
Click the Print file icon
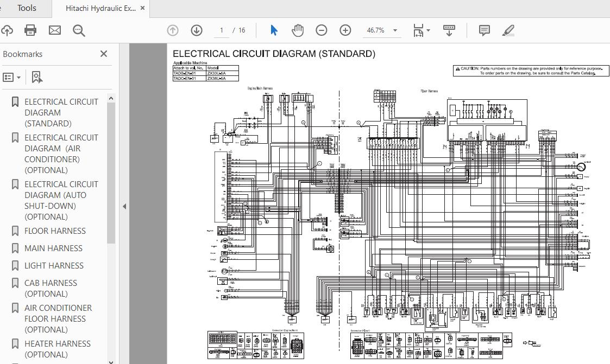coord(30,30)
